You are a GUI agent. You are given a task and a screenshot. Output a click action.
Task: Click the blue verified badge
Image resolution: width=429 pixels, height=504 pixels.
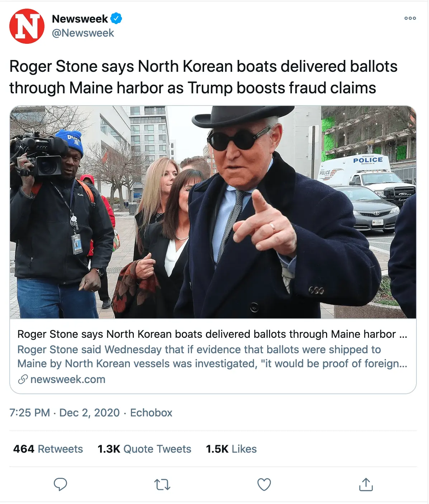click(x=116, y=18)
